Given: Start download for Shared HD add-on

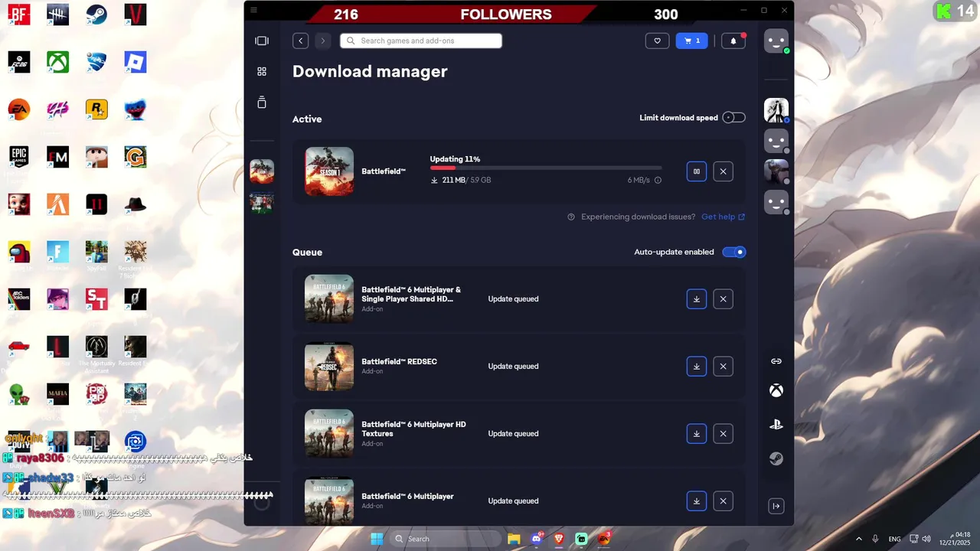Looking at the screenshot, I should (697, 299).
